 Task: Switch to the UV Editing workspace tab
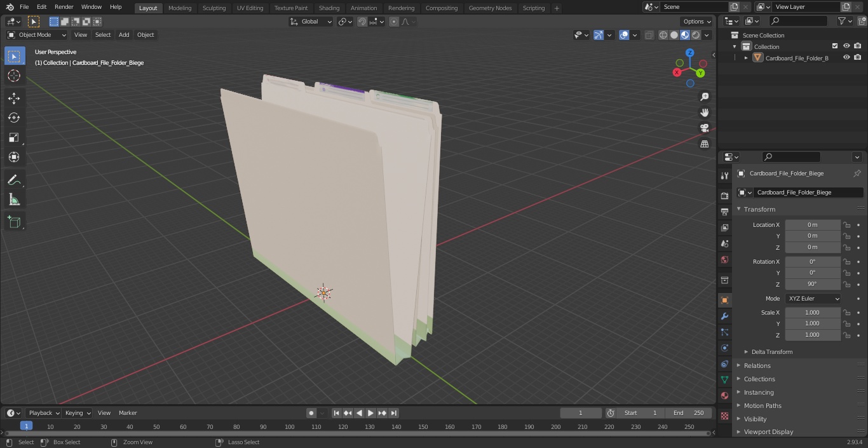[250, 8]
